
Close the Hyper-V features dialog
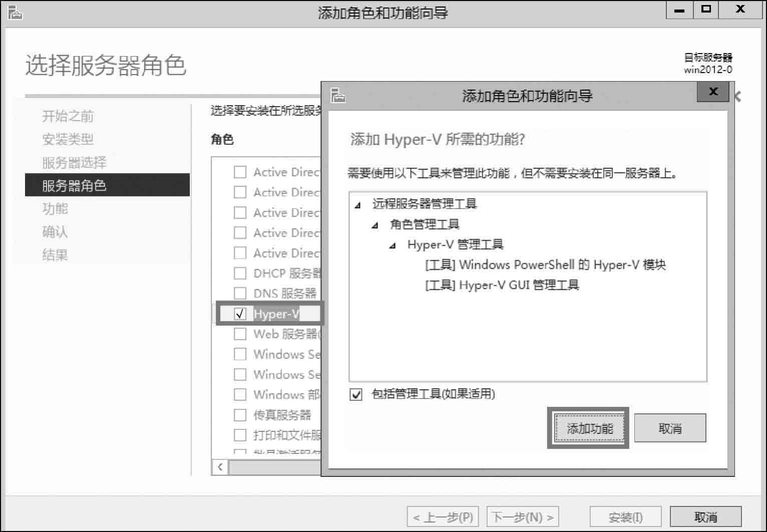(x=713, y=92)
